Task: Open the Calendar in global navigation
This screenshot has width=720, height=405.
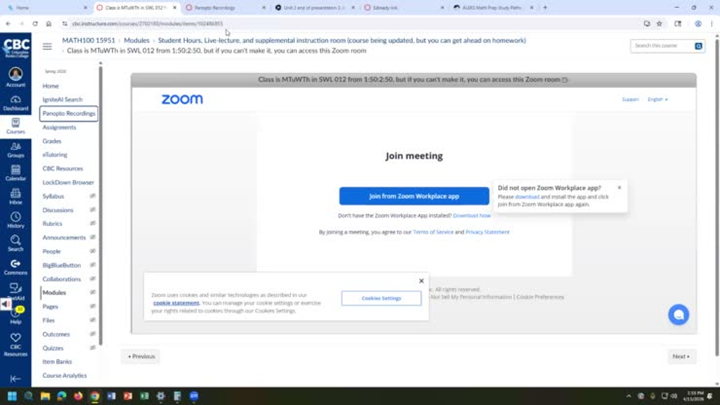Action: (x=15, y=172)
